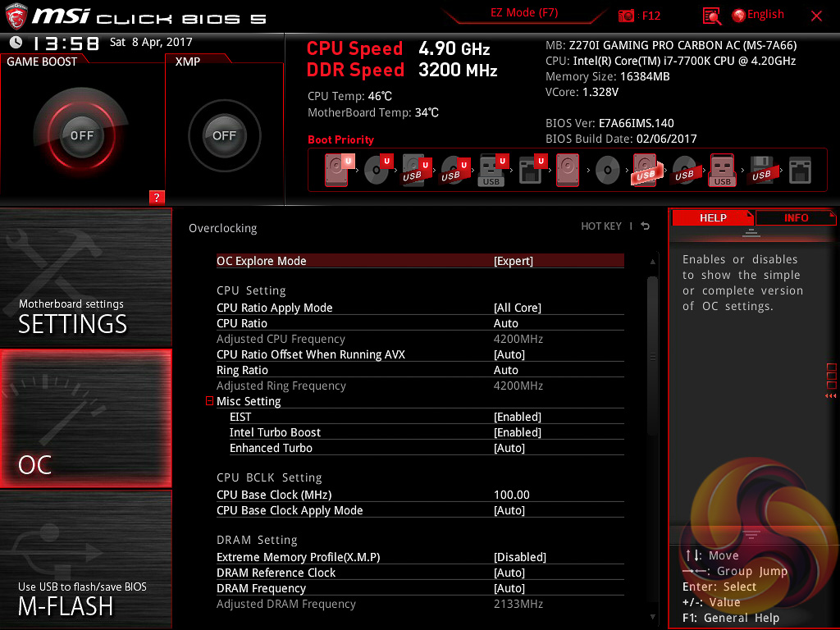The height and width of the screenshot is (630, 840).
Task: Open the BIOS search magnifier icon
Action: (x=711, y=16)
